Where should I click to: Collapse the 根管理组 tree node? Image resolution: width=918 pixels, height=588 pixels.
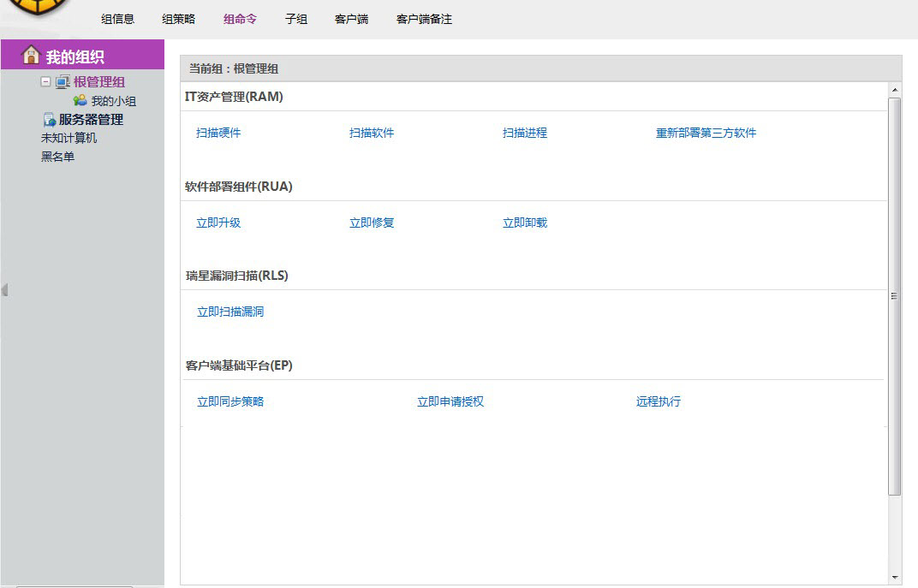46,82
